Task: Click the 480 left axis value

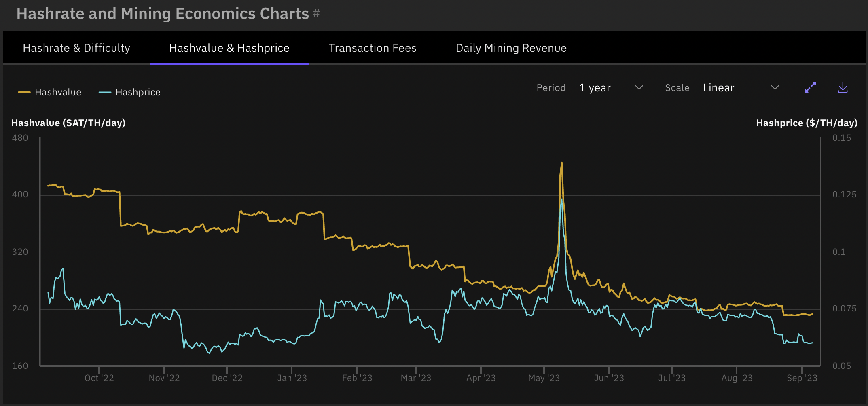Action: click(x=20, y=138)
